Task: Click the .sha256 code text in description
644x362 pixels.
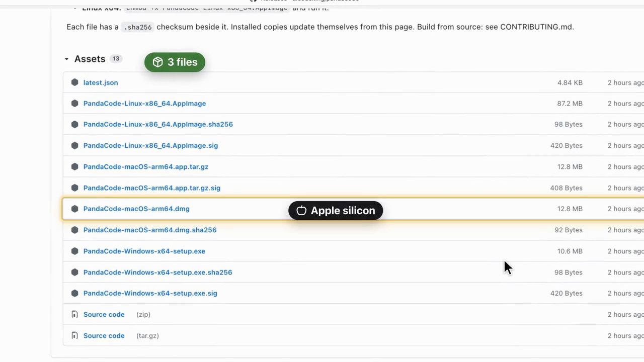Action: click(x=137, y=27)
